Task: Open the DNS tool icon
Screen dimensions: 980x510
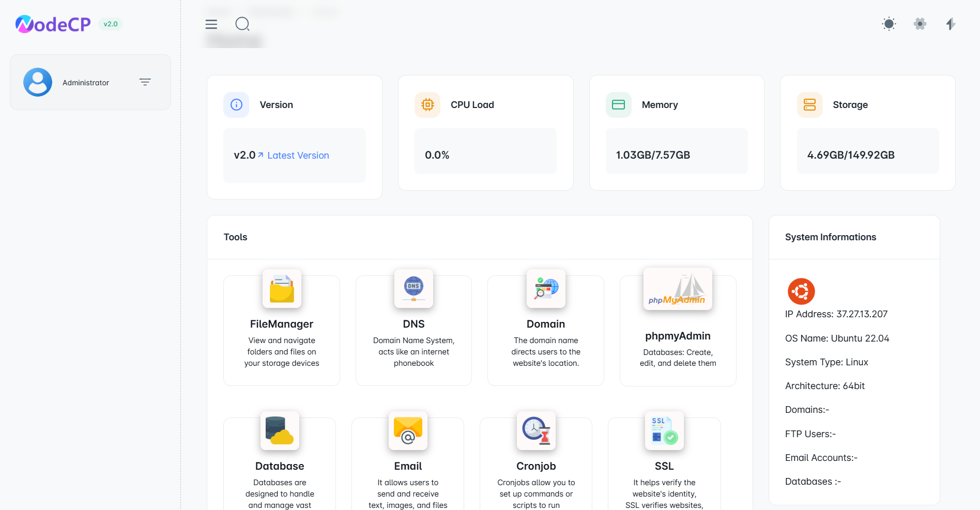Action: tap(414, 288)
